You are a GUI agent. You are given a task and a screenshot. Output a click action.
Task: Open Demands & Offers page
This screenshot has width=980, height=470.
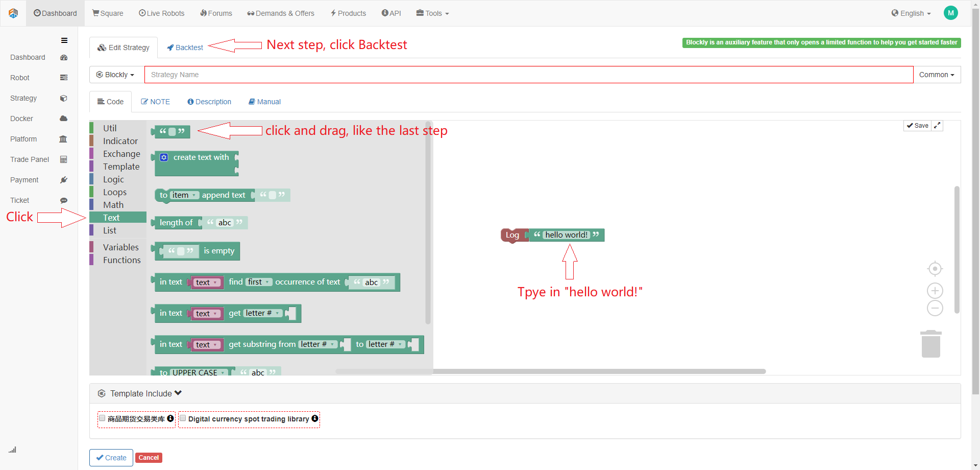(x=281, y=13)
